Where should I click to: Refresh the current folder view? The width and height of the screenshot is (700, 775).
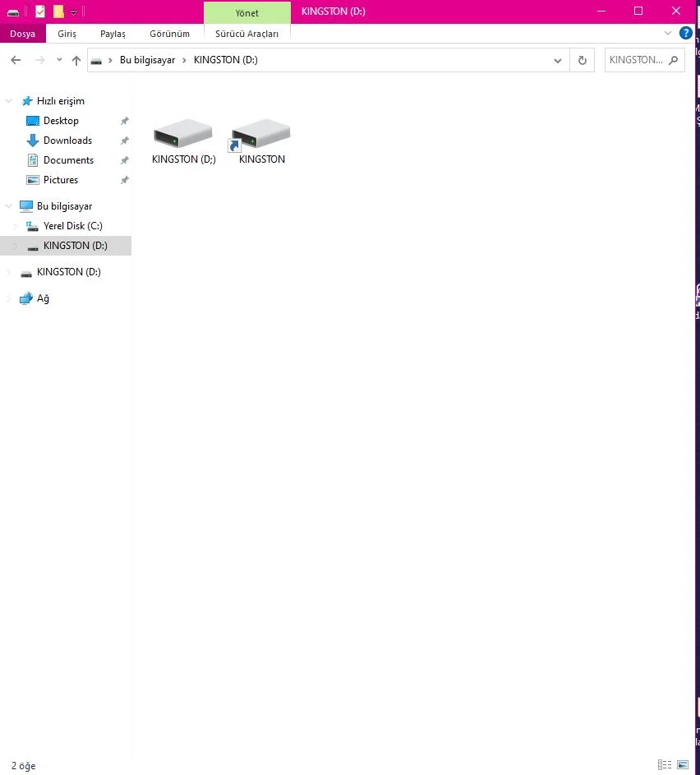point(583,60)
